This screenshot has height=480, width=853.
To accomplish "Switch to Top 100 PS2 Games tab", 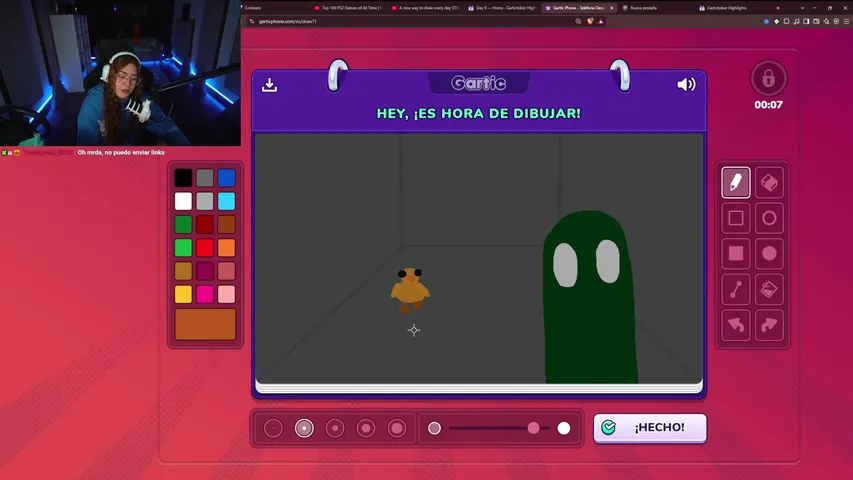I will (349, 8).
